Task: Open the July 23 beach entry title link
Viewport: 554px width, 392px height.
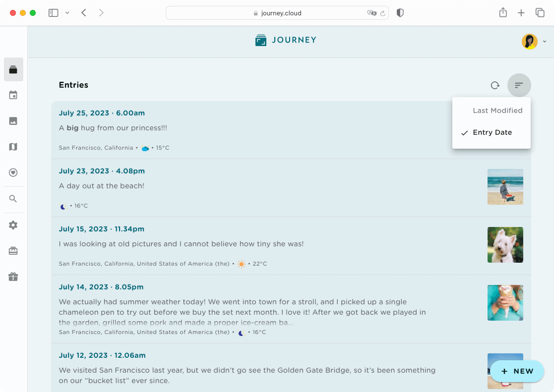Action: pyautogui.click(x=102, y=170)
